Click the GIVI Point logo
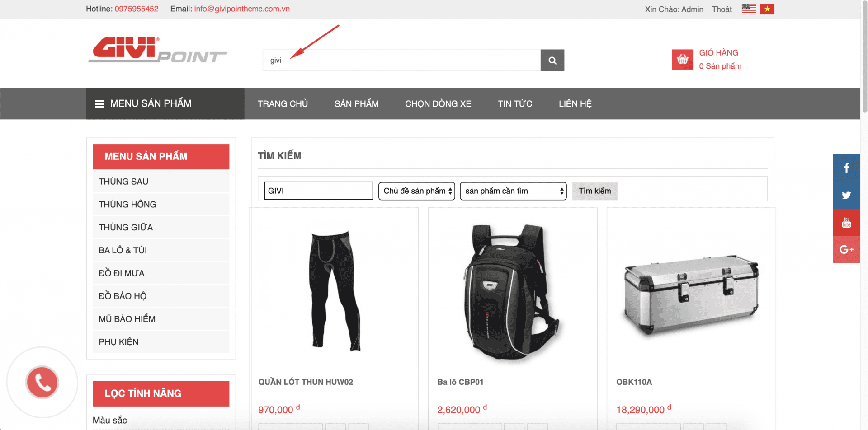The width and height of the screenshot is (868, 430). click(157, 50)
